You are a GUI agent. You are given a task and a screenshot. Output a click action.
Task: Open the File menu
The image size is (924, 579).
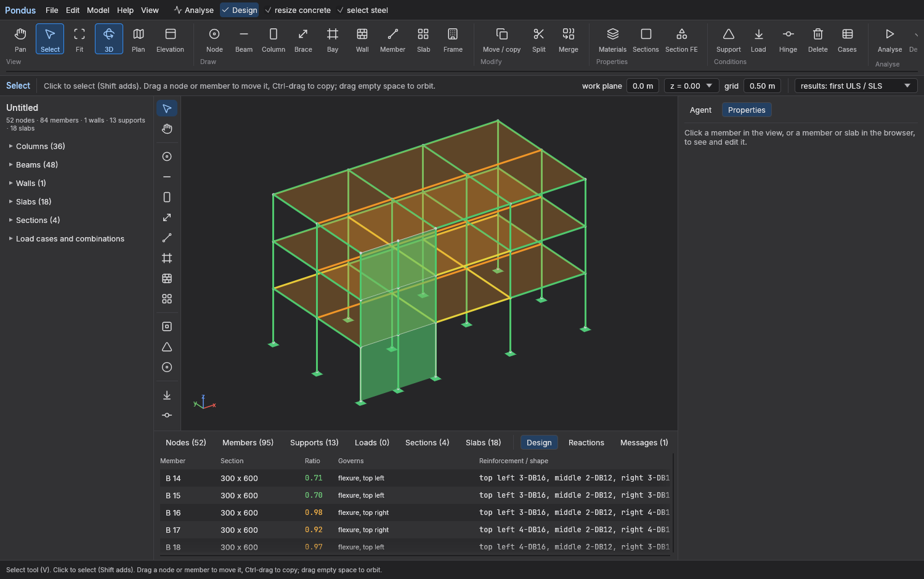click(x=52, y=10)
